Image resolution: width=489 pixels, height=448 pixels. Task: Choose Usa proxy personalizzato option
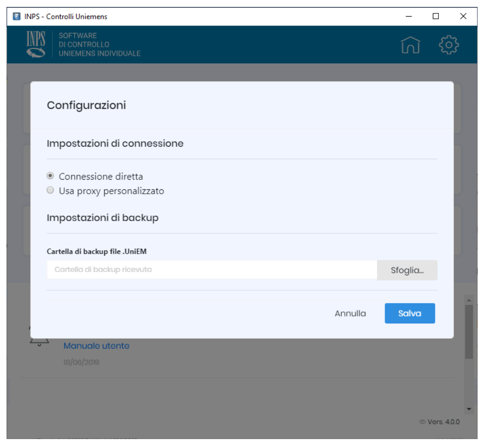51,190
